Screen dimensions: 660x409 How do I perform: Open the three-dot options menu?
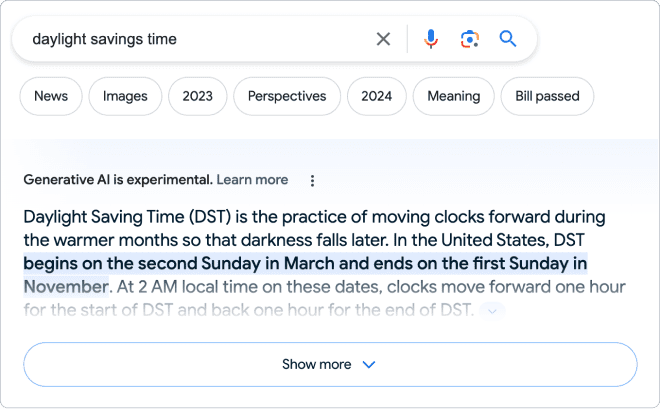click(312, 181)
